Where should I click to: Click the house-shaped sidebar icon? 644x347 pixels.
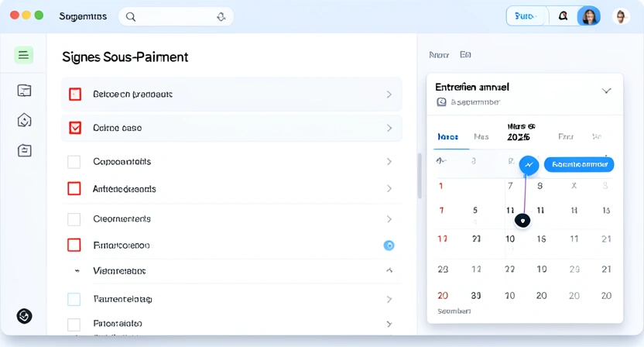pyautogui.click(x=24, y=120)
